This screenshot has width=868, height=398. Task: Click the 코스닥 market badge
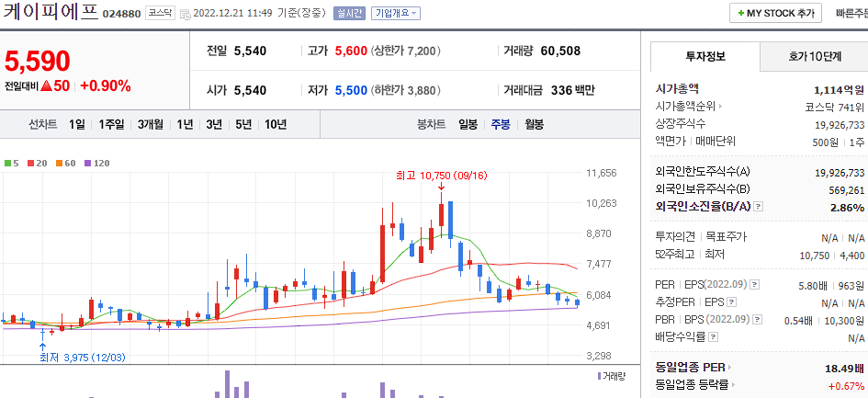click(x=160, y=13)
